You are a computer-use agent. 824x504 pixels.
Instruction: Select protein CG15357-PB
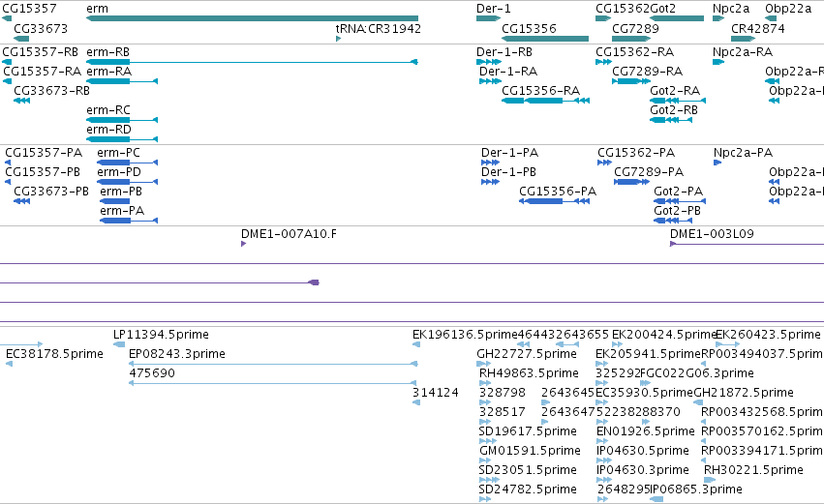(43, 172)
